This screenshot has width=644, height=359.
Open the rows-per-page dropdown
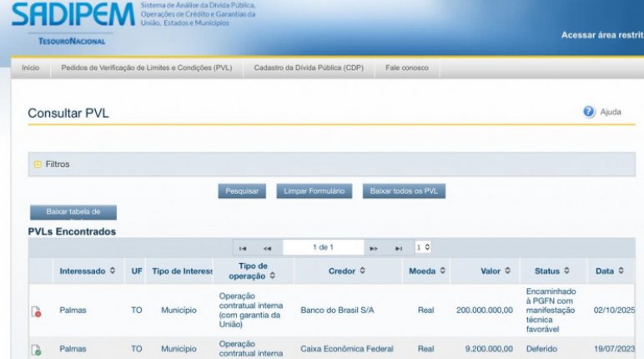coord(423,248)
